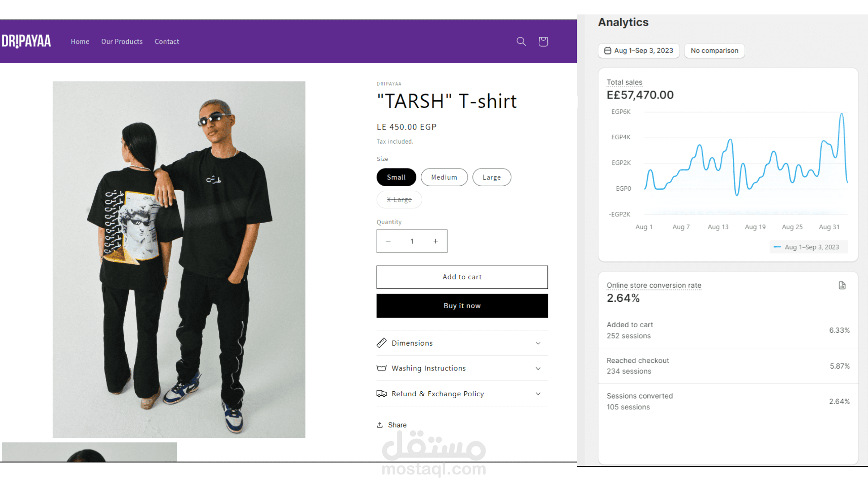Open the No comparison dropdown
The image size is (868, 488).
714,51
